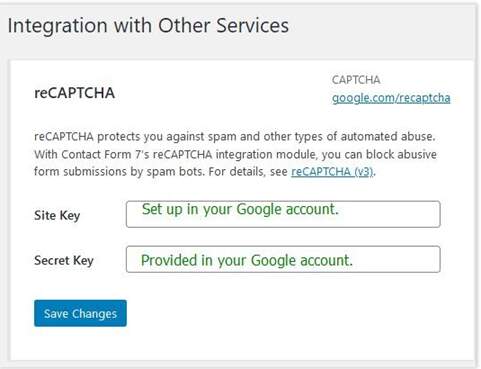The image size is (481, 369).
Task: Follow the reCAPTCHA (v3) details link
Action: click(332, 171)
